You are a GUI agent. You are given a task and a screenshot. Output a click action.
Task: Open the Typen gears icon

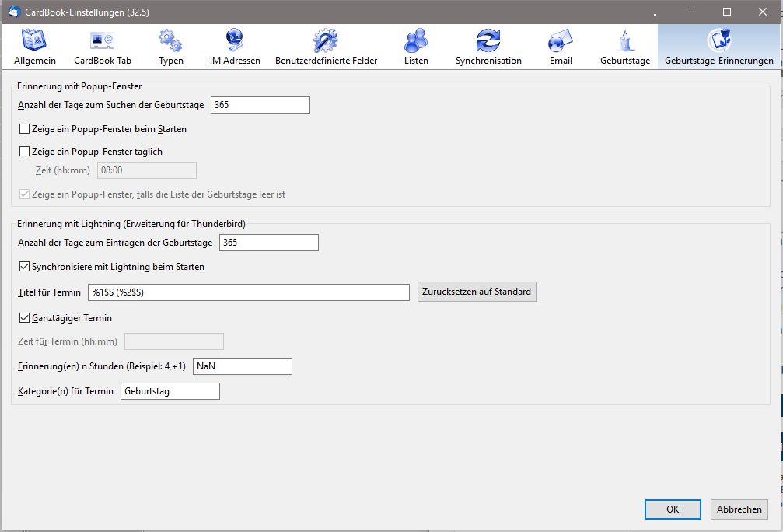pos(170,40)
